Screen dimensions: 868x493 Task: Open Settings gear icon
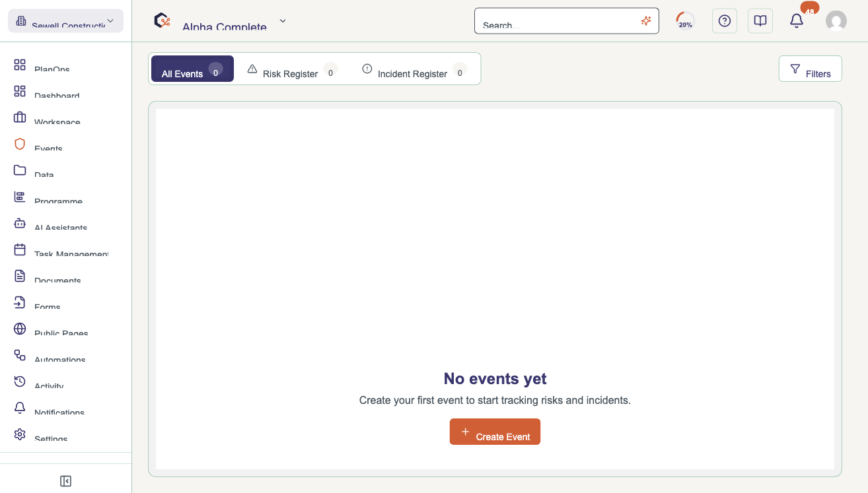pos(20,434)
